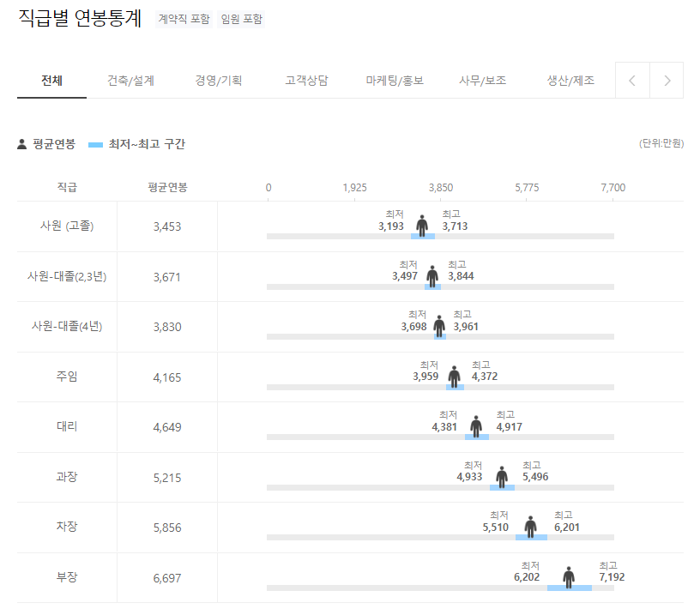This screenshot has height=609, width=700.
Task: Switch to the 생산/제조 tab
Action: (x=570, y=81)
